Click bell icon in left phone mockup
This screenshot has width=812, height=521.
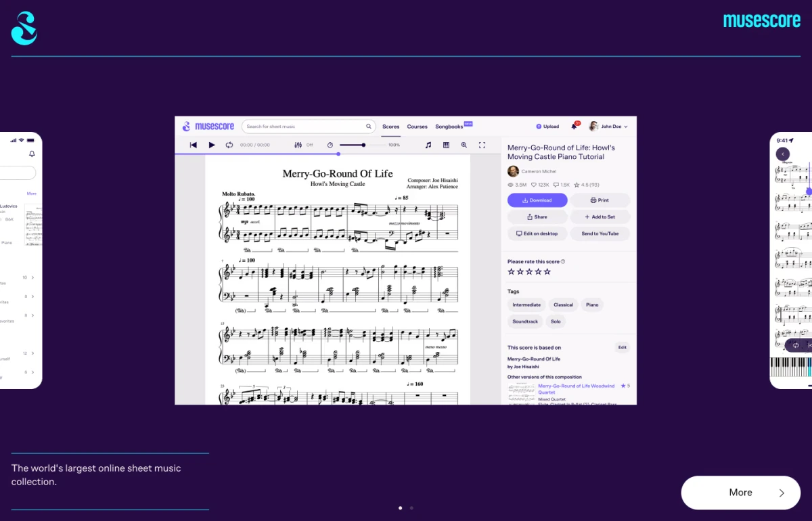[x=32, y=154]
